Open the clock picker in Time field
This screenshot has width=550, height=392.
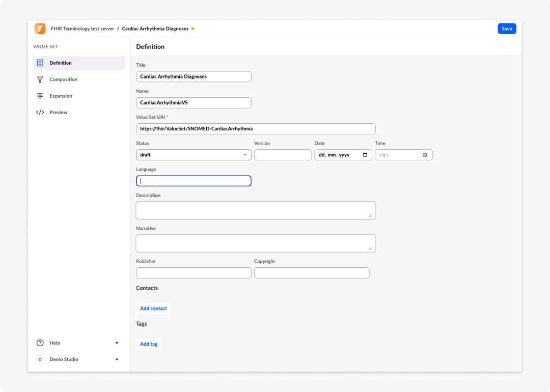(x=425, y=155)
